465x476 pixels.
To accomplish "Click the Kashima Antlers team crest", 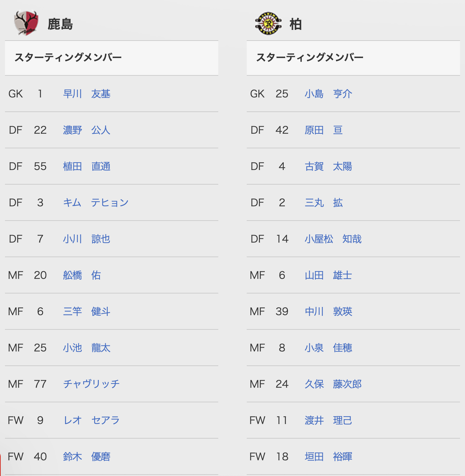I will pyautogui.click(x=26, y=23).
